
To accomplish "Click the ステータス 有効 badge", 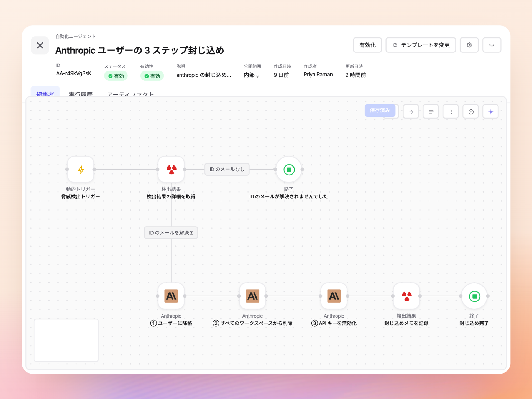I will [116, 76].
